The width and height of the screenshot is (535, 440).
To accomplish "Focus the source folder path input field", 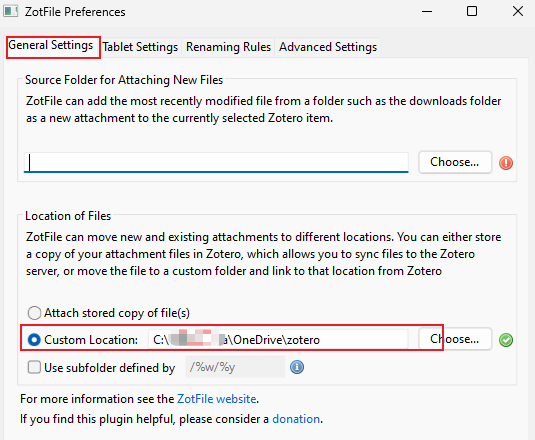I will [216, 162].
